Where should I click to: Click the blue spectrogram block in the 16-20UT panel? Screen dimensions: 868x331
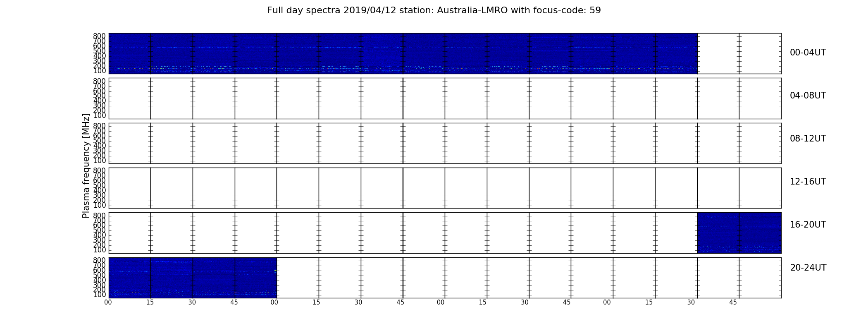pyautogui.click(x=739, y=233)
